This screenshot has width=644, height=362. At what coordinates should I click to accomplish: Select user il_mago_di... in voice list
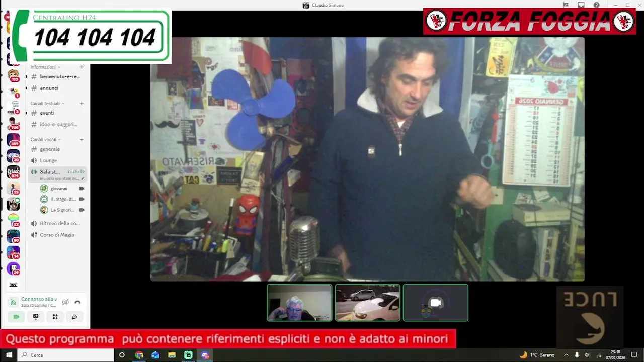[62, 199]
